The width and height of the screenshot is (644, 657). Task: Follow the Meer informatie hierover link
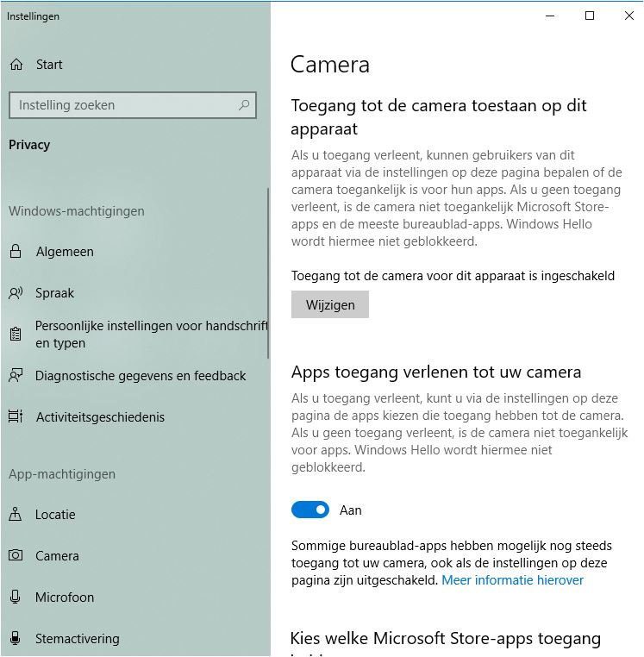click(512, 580)
